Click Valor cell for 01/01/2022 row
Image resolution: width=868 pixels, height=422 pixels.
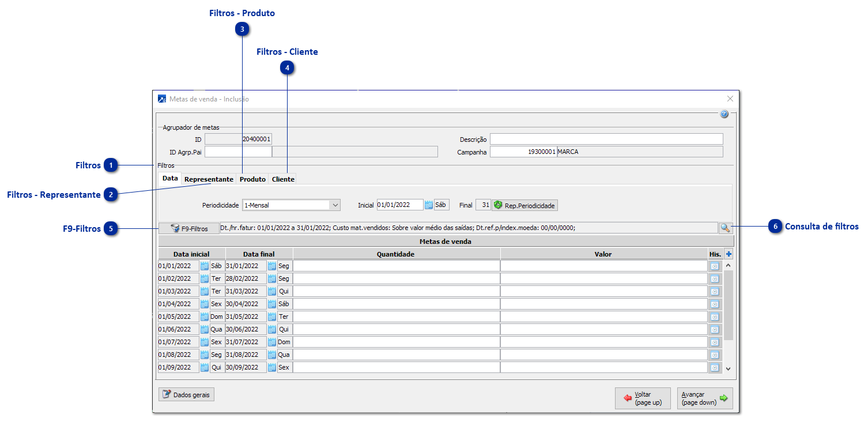click(x=604, y=266)
